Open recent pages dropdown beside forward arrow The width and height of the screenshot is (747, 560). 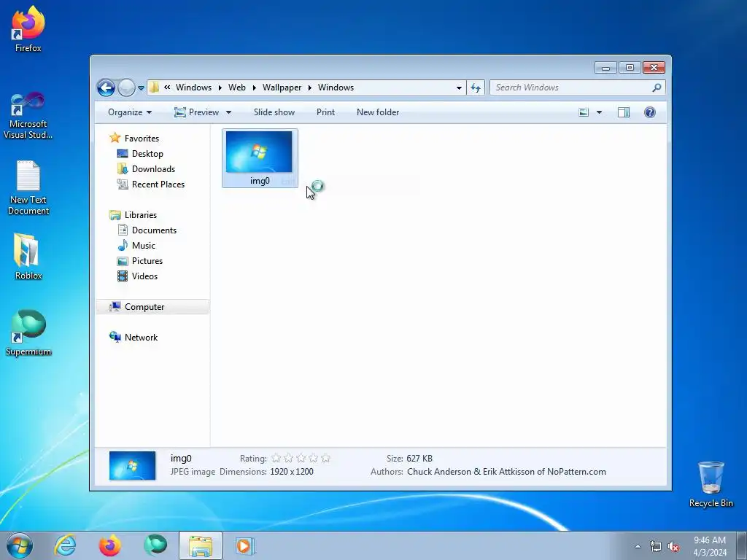[x=141, y=88]
